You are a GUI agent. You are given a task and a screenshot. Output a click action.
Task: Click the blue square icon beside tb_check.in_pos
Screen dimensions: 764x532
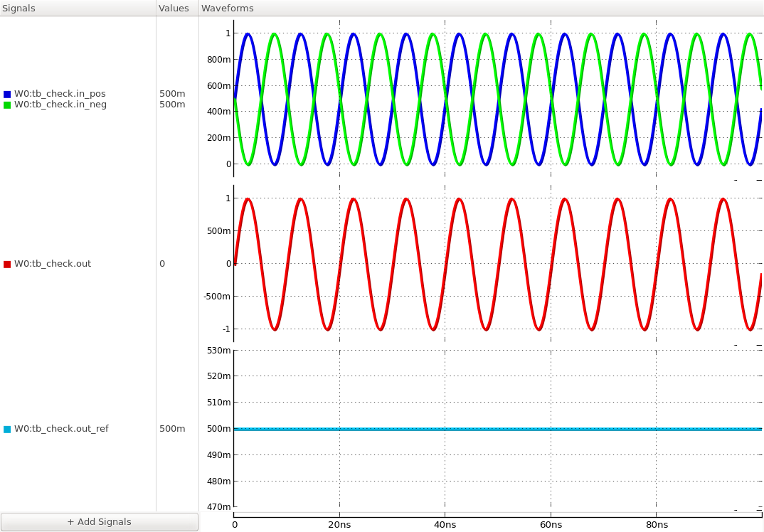click(7, 93)
